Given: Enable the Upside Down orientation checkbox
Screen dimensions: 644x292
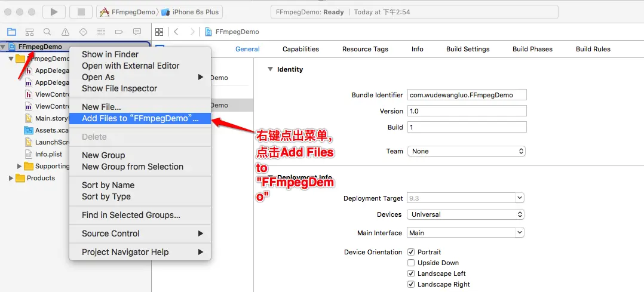Looking at the screenshot, I should pos(411,263).
